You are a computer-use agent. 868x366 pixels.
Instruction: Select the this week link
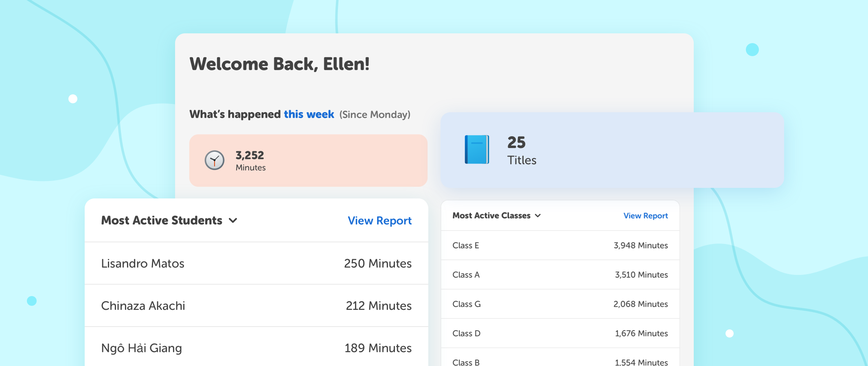(x=308, y=114)
